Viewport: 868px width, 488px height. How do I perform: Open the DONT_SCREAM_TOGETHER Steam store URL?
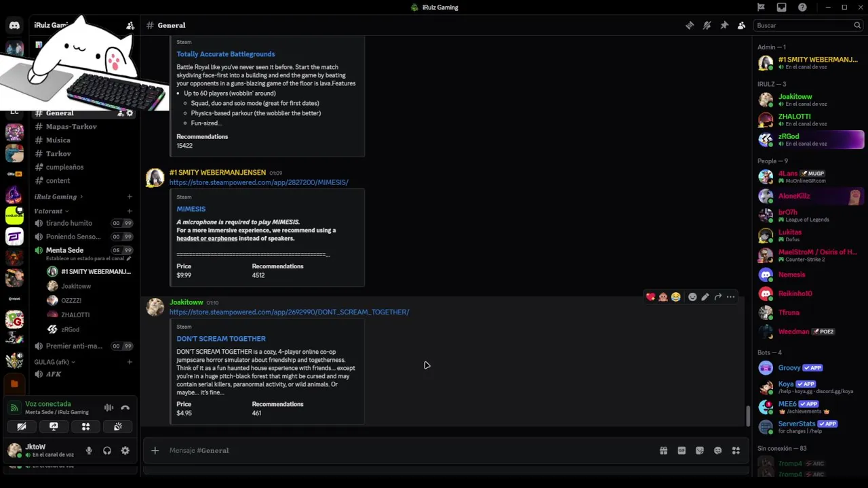[x=289, y=312]
